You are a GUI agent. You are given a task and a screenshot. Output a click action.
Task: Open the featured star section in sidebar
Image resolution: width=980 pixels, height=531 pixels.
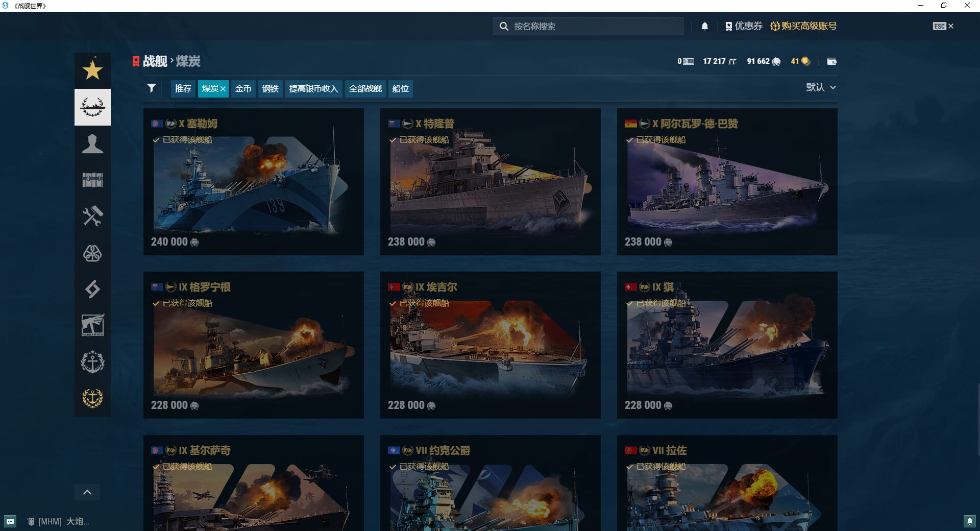point(92,70)
